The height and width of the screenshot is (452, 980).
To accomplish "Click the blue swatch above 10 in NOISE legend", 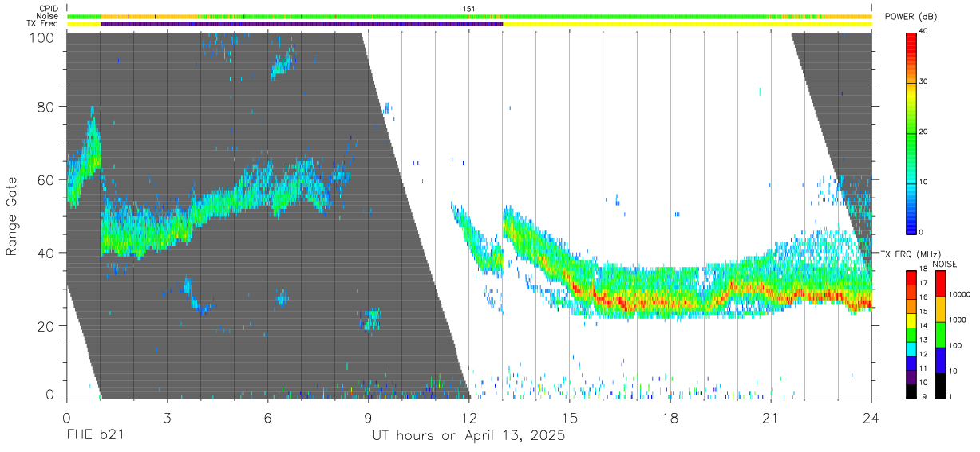I will [939, 360].
